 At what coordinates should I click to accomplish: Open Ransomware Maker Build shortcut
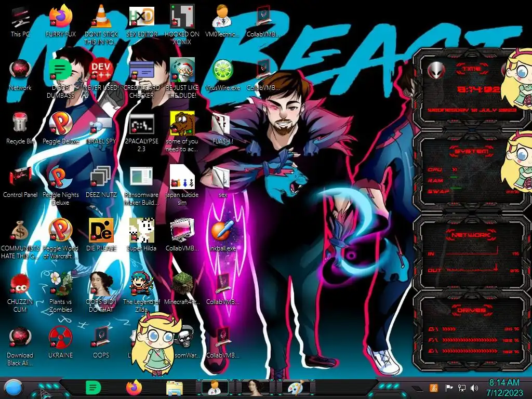141,187
